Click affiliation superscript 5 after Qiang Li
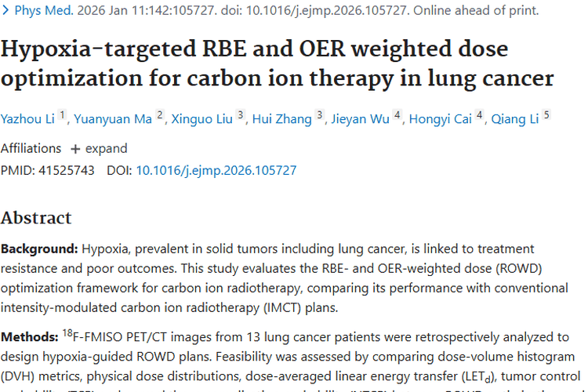The image size is (588, 392). click(546, 115)
